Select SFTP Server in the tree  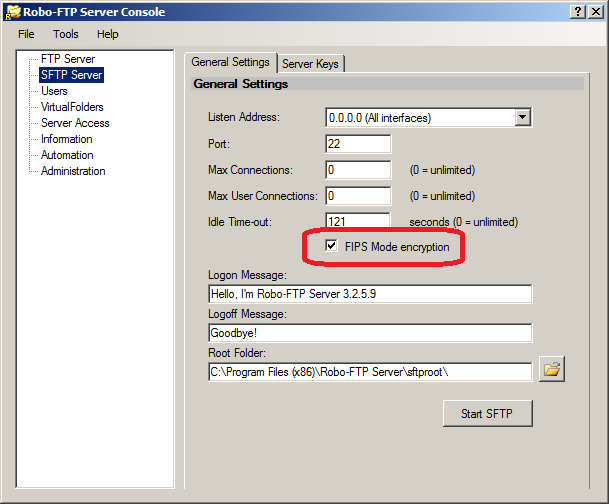[71, 75]
